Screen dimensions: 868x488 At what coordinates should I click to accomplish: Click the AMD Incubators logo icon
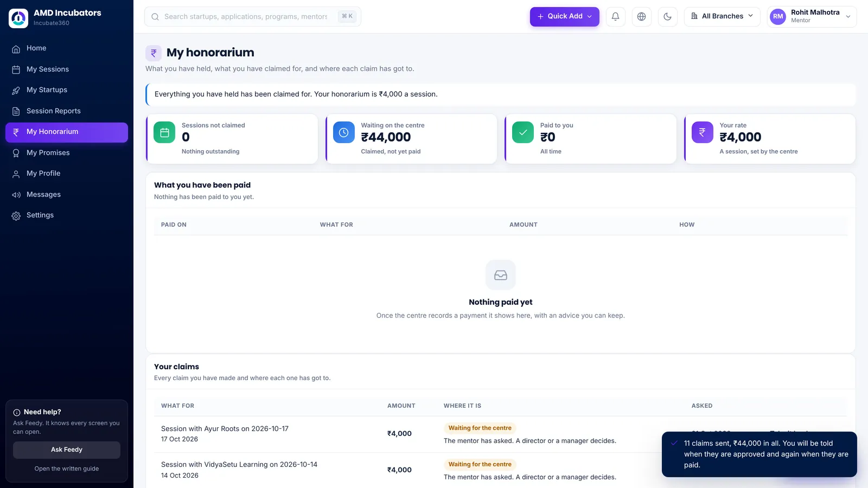pos(18,18)
